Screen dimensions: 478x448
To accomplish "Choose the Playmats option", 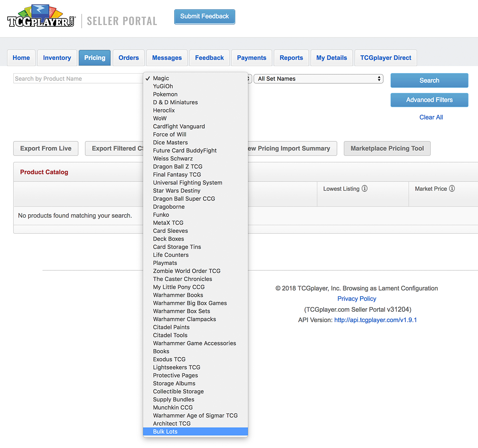I will (196, 263).
